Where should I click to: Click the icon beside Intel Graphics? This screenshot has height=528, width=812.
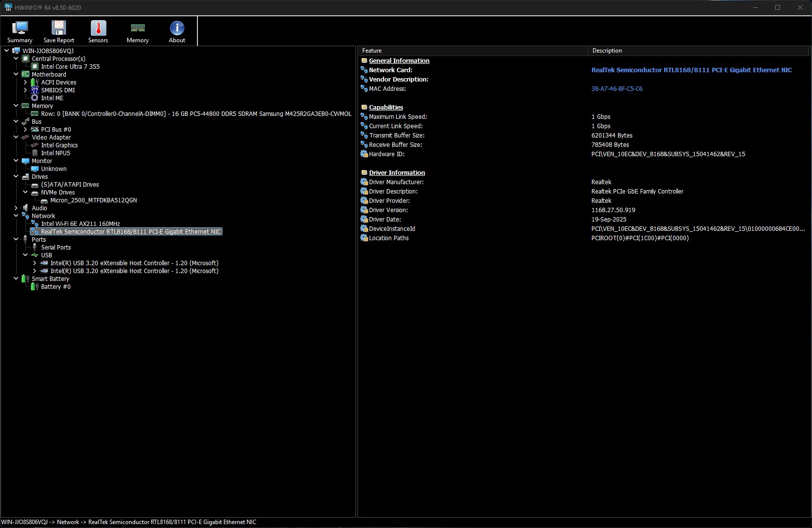[x=35, y=145]
